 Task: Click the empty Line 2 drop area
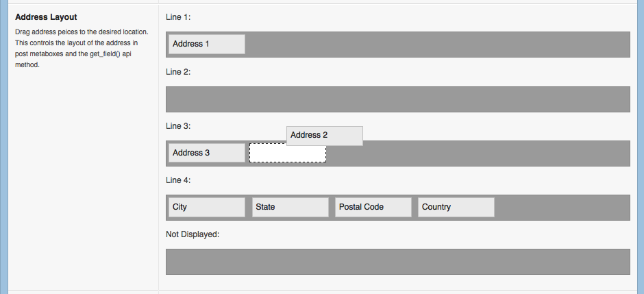pos(397,99)
